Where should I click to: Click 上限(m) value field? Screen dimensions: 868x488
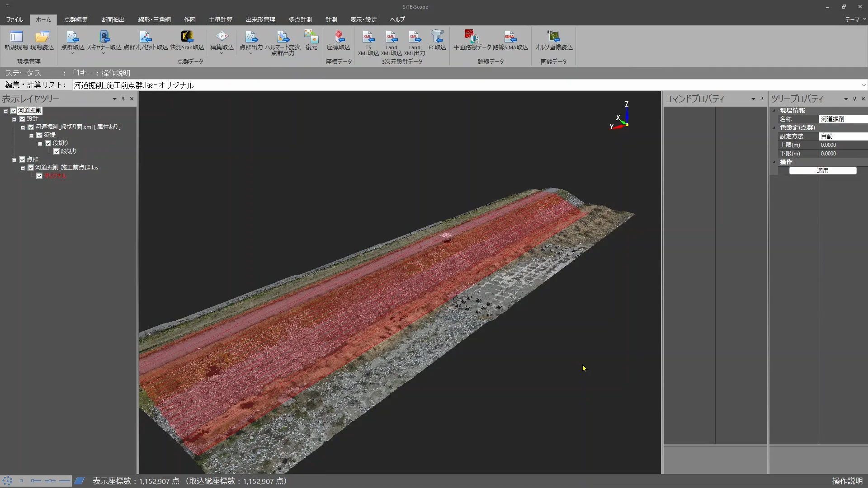pyautogui.click(x=843, y=145)
